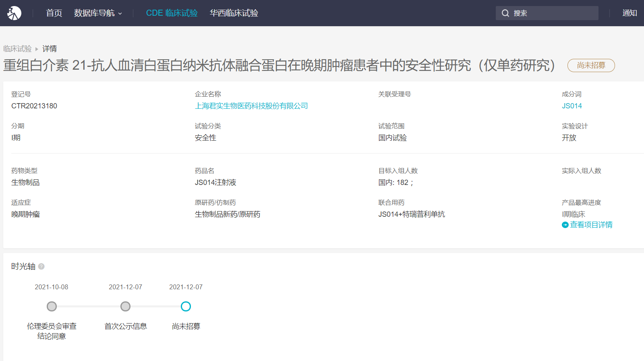Click the 尚未招募 status badge
Image resolution: width=644 pixels, height=361 pixels.
point(591,65)
